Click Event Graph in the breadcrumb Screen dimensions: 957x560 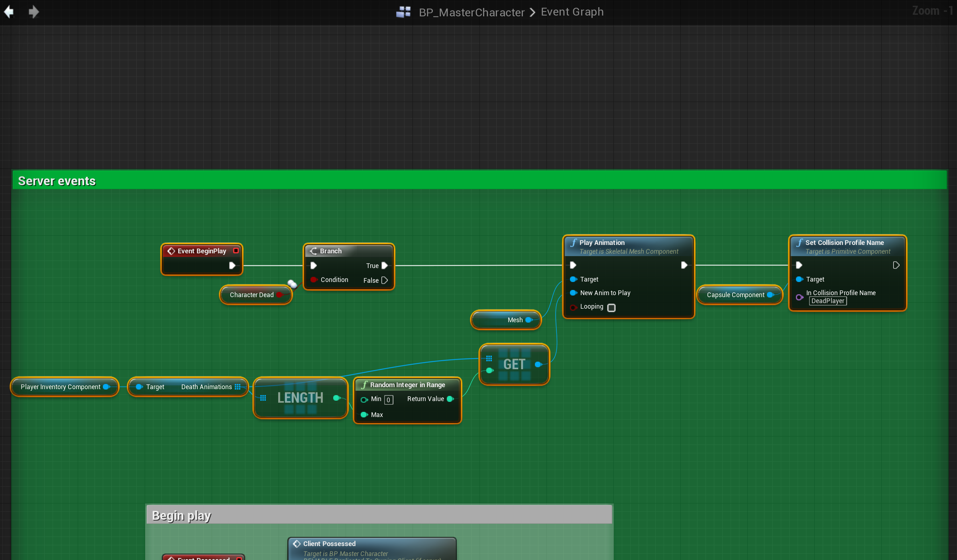[572, 12]
